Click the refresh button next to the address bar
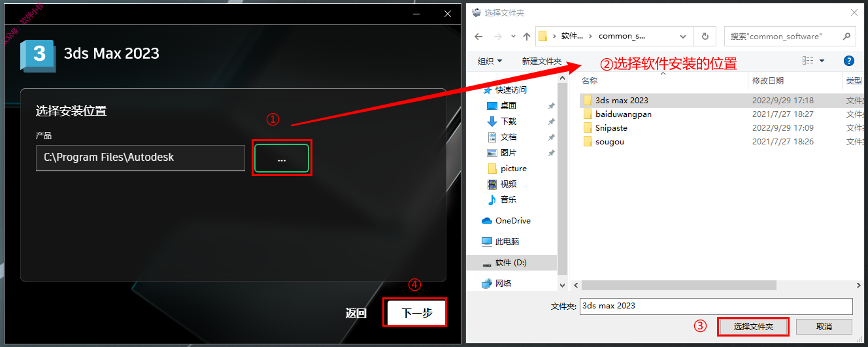Image resolution: width=868 pixels, height=347 pixels. coord(705,37)
